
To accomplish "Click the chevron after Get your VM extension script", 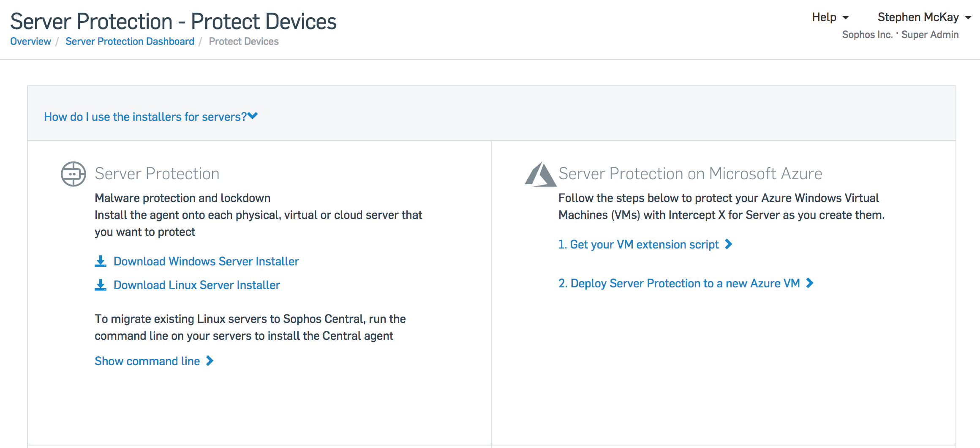I will point(728,244).
